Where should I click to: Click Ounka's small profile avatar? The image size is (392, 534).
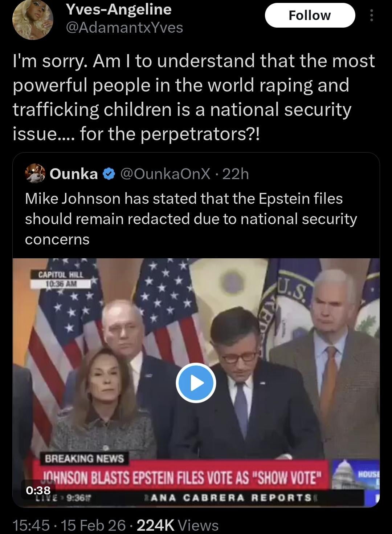(35, 174)
